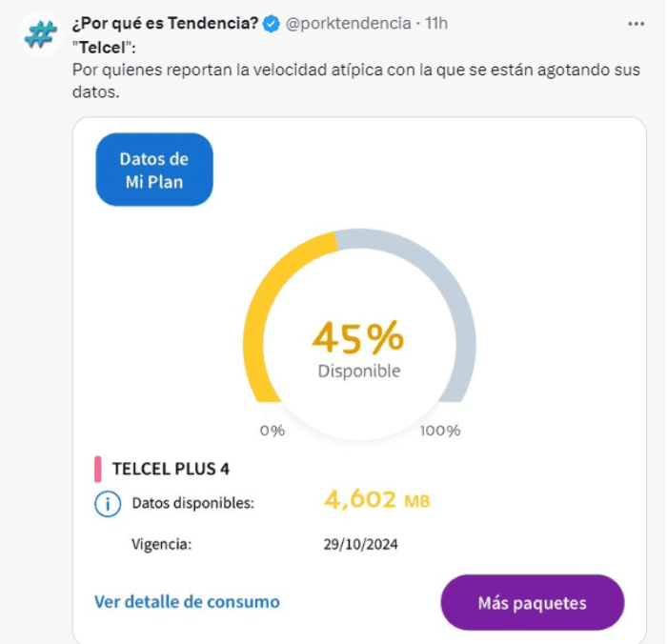This screenshot has height=644, width=667.
Task: Open the three-dot tweet options menu
Action: [636, 22]
